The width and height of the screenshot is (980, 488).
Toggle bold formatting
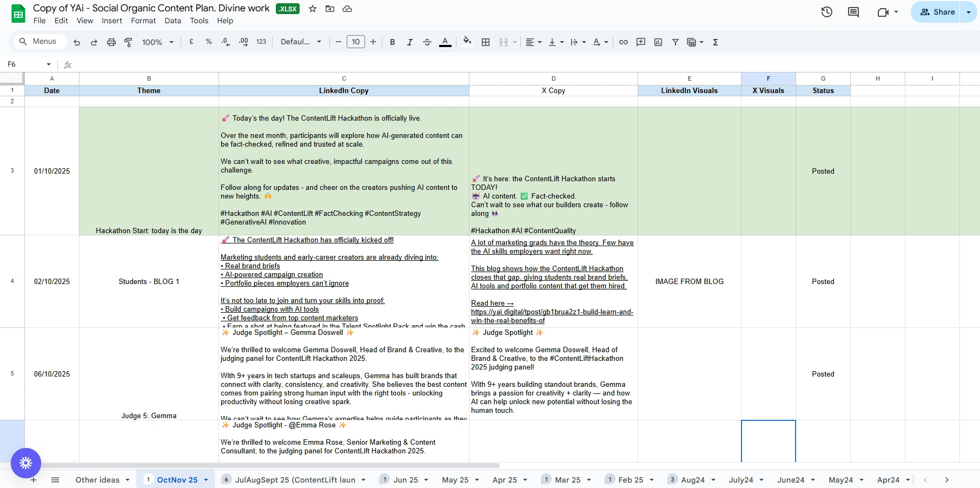[393, 42]
